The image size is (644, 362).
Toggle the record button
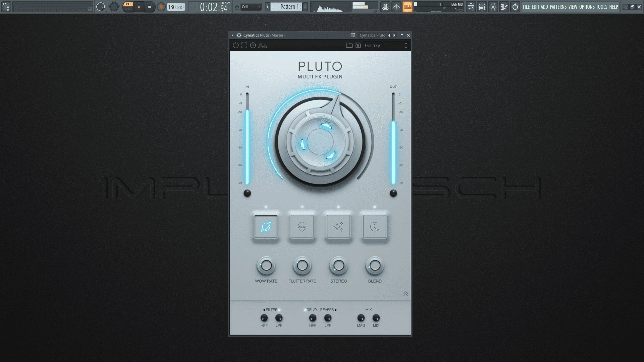click(x=161, y=7)
